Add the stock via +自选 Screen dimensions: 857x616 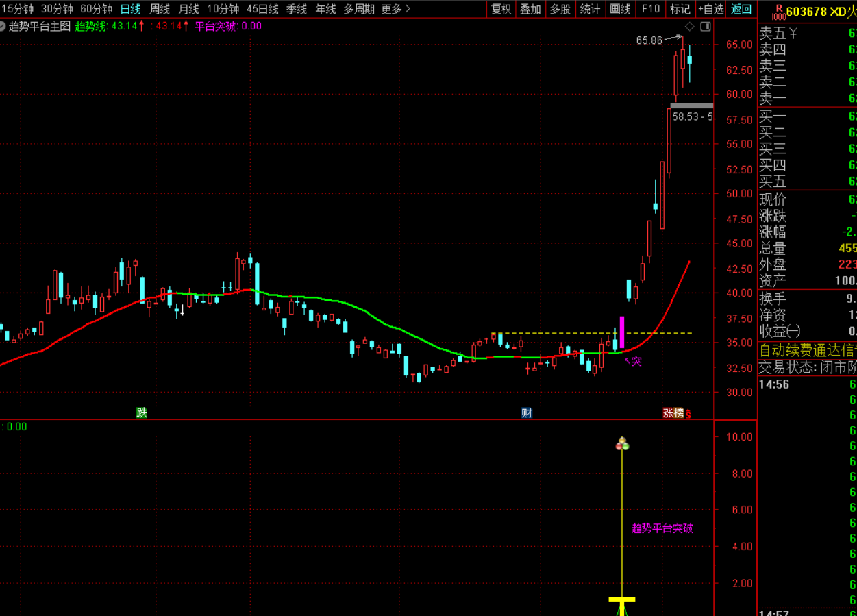(x=710, y=9)
